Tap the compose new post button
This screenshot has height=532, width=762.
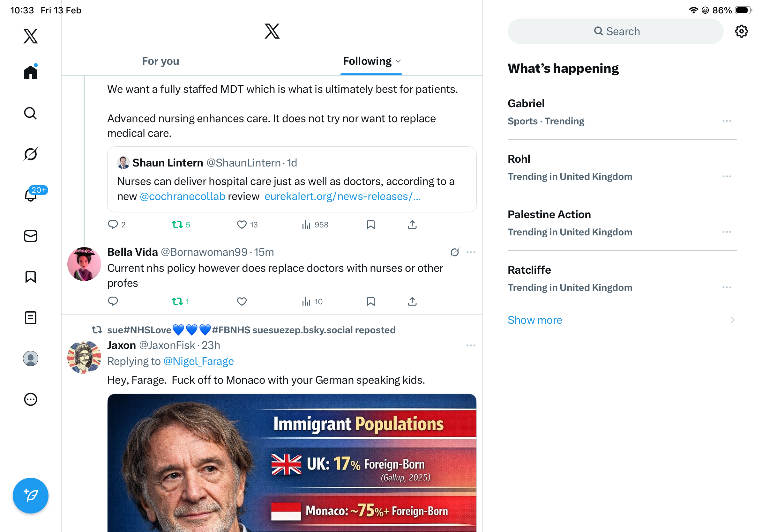coord(31,496)
